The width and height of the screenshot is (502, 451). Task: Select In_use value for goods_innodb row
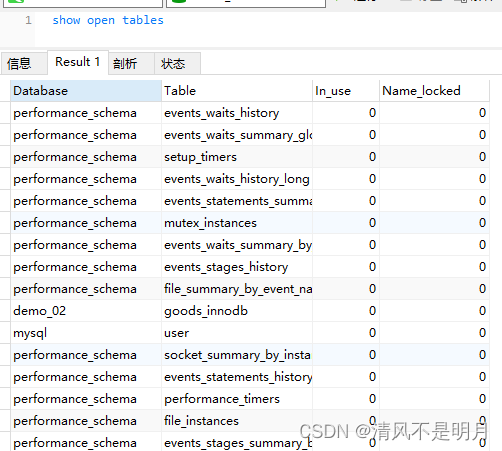coord(346,311)
